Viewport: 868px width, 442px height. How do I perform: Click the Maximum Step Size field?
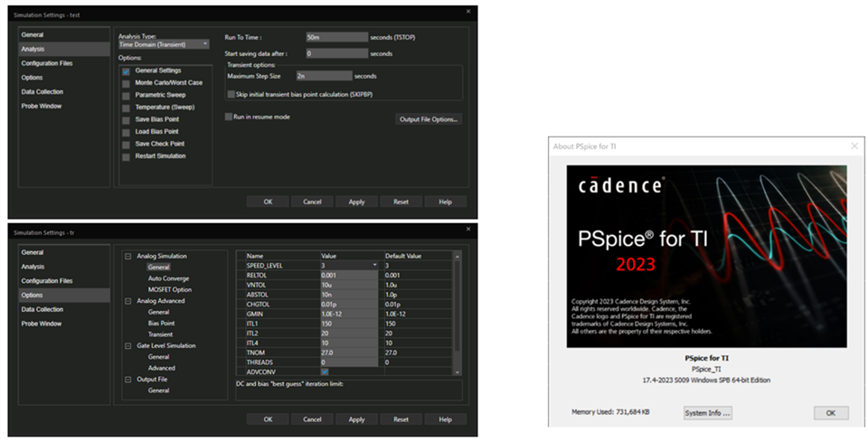coord(324,76)
